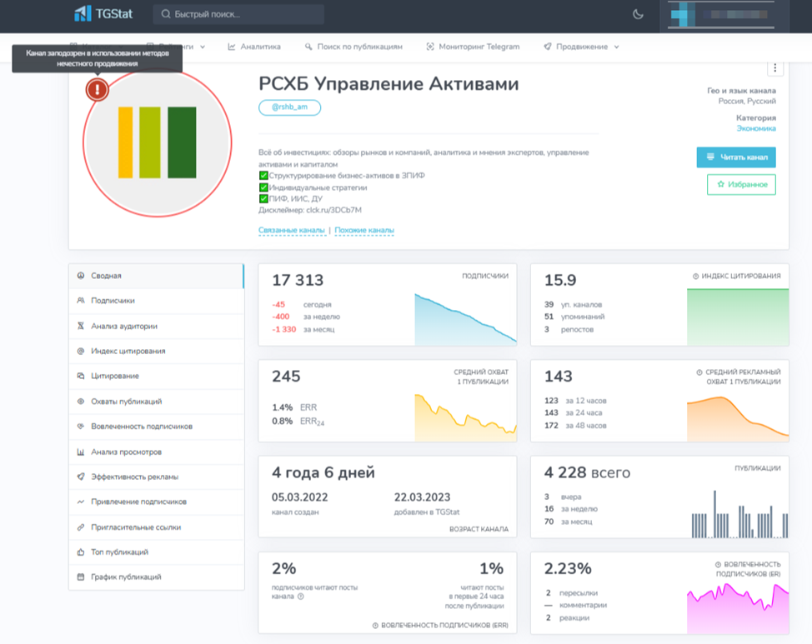Click the citation index value 15.9

(x=559, y=280)
